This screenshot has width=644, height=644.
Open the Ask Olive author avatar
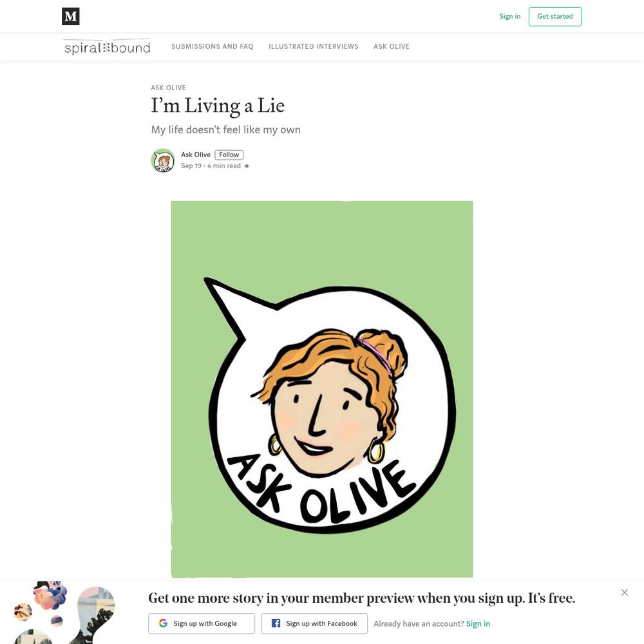(163, 160)
